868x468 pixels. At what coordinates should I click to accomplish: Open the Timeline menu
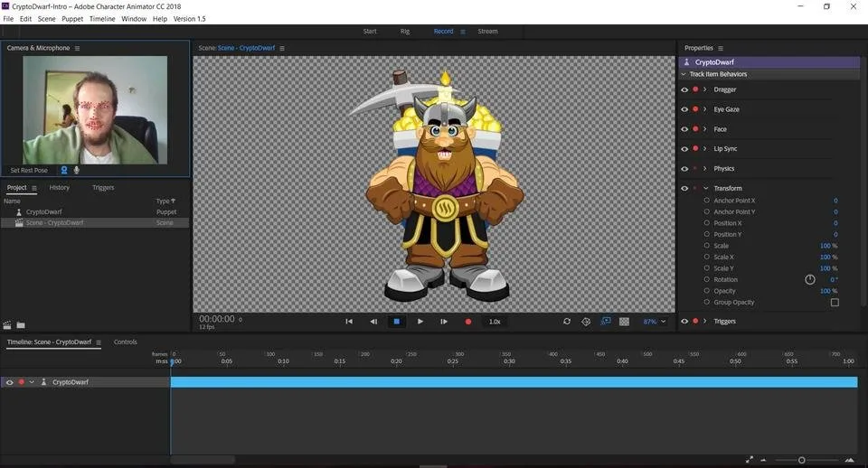click(x=102, y=19)
